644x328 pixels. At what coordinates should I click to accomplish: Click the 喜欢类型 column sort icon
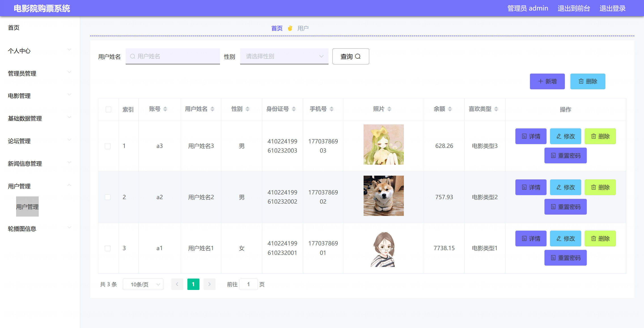coord(496,109)
